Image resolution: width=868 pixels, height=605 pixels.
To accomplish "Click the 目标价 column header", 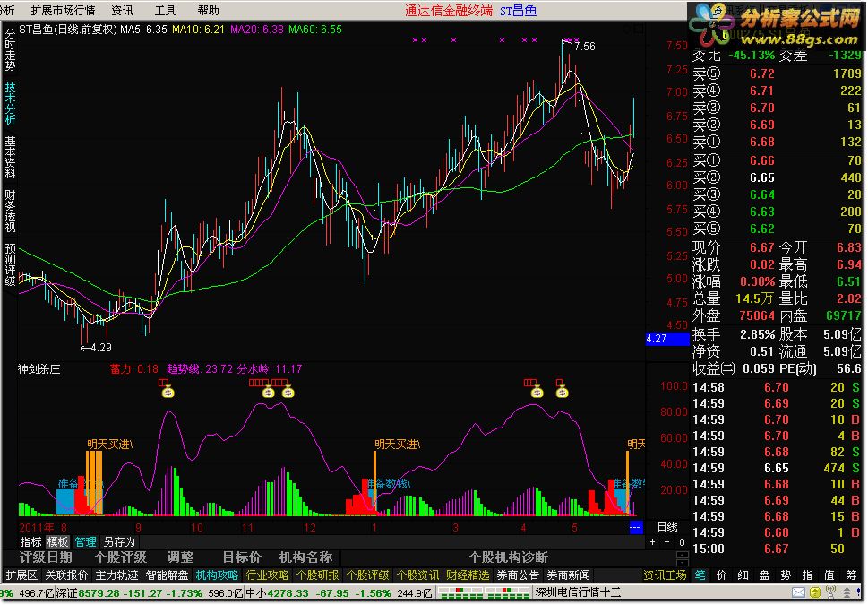I will pos(242,557).
